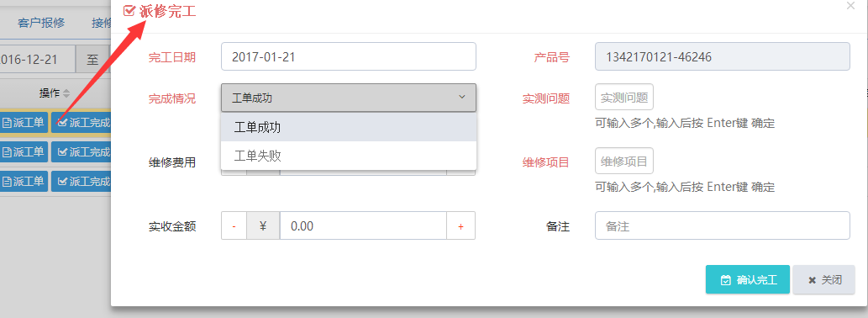Screen dimensions: 868x318
Task: Click the 实收金额 amount field 0.00
Action: pyautogui.click(x=363, y=226)
